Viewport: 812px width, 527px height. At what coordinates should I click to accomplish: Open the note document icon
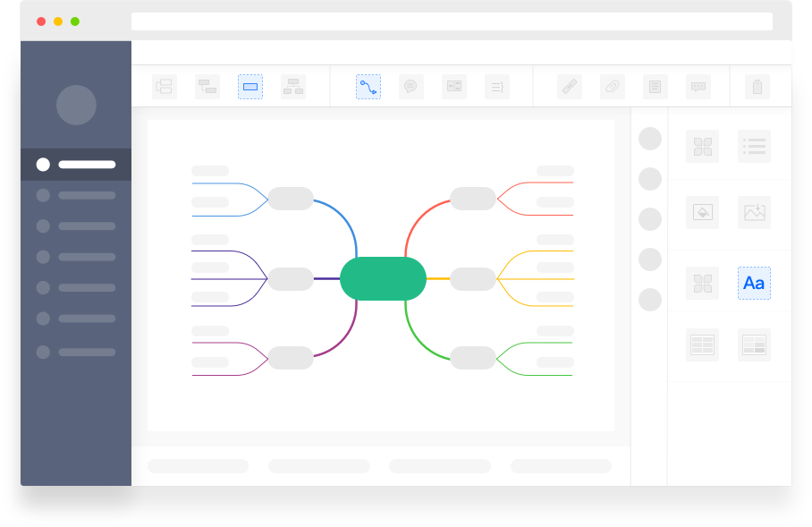pyautogui.click(x=656, y=87)
